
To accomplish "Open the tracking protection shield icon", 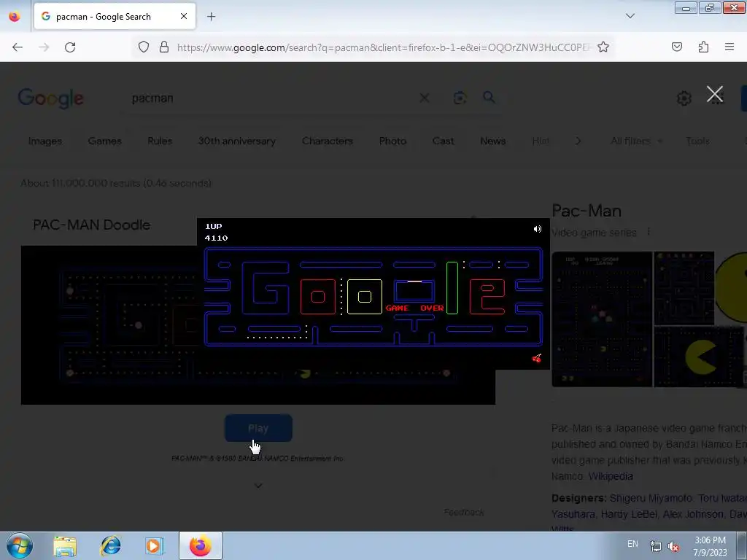I will tap(144, 47).
